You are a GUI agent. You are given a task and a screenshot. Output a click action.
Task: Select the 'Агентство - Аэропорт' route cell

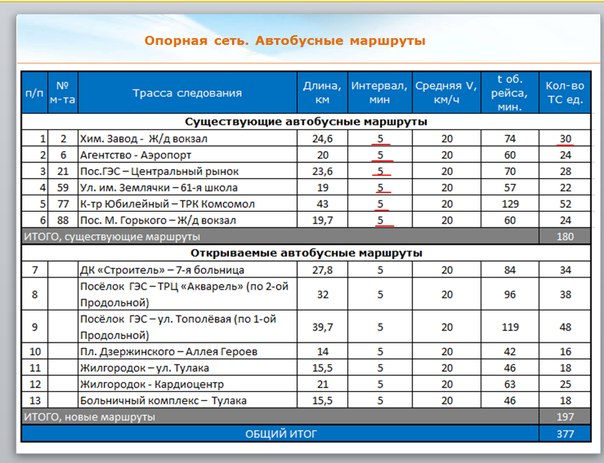pyautogui.click(x=187, y=155)
